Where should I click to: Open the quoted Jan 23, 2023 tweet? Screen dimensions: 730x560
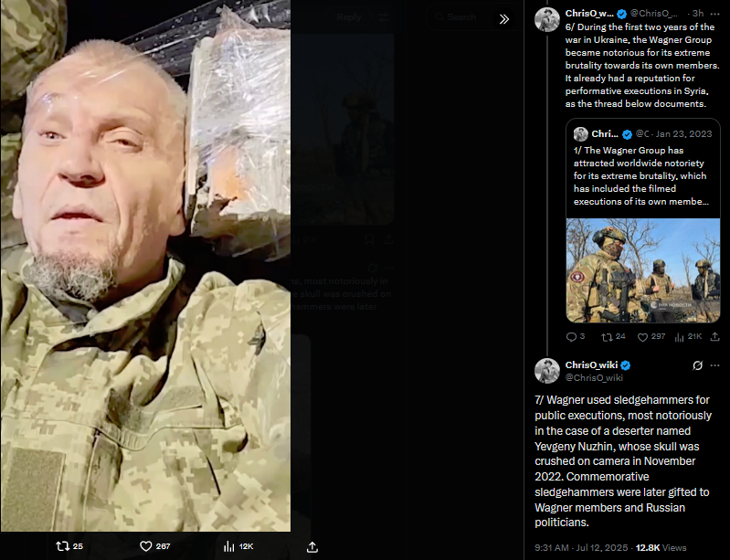pos(643,169)
